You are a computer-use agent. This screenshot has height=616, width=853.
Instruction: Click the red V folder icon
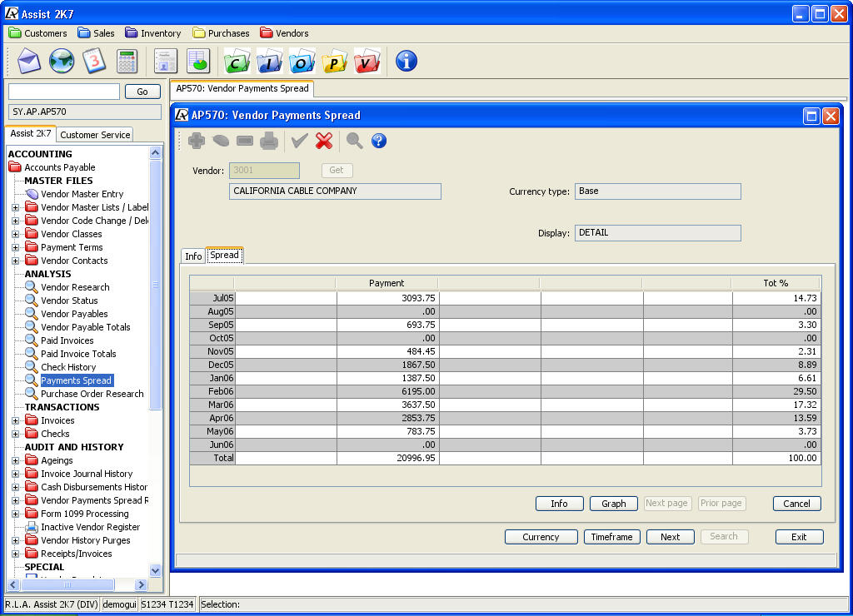click(x=367, y=61)
